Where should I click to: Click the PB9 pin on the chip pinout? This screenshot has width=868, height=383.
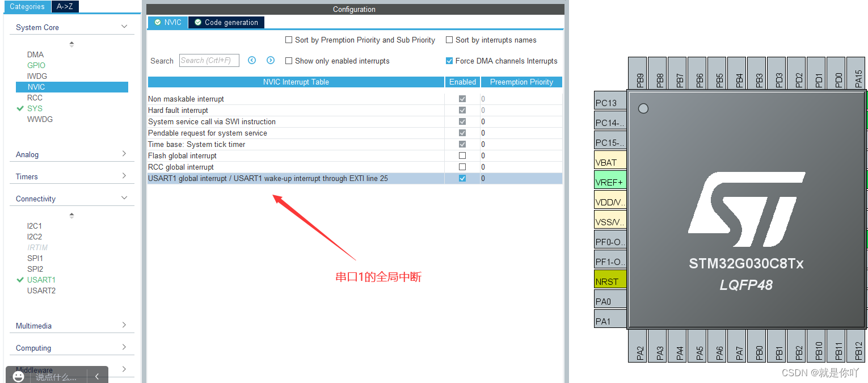coord(637,73)
